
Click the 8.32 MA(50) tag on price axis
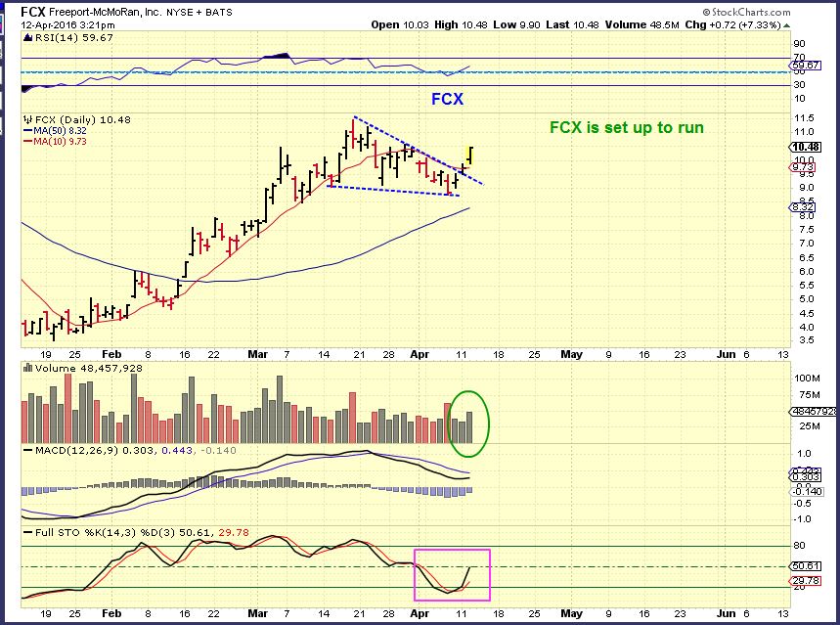[x=803, y=207]
